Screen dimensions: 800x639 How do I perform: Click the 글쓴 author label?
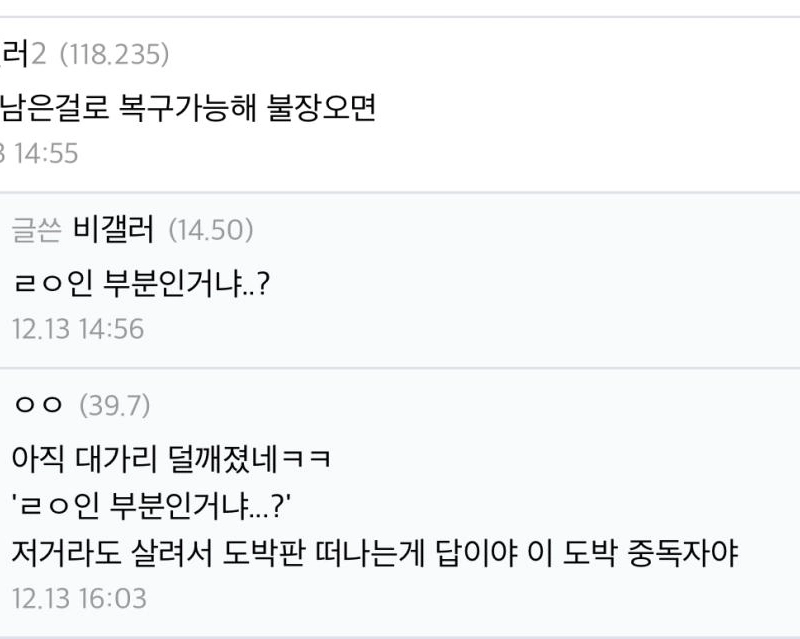pos(38,231)
